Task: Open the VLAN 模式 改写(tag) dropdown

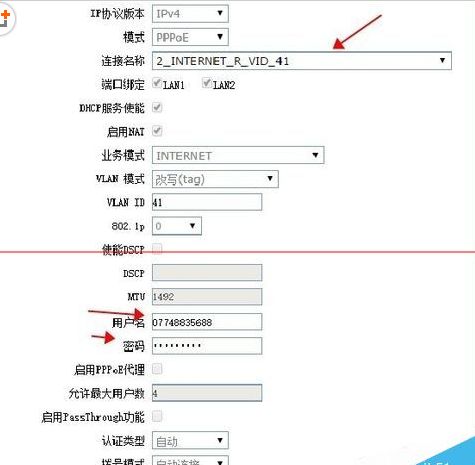Action: tap(215, 179)
